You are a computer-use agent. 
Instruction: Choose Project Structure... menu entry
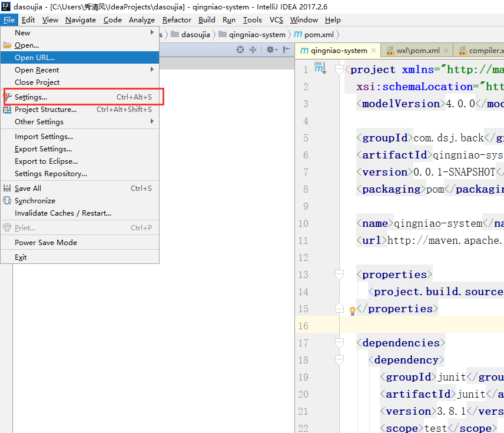click(79, 110)
